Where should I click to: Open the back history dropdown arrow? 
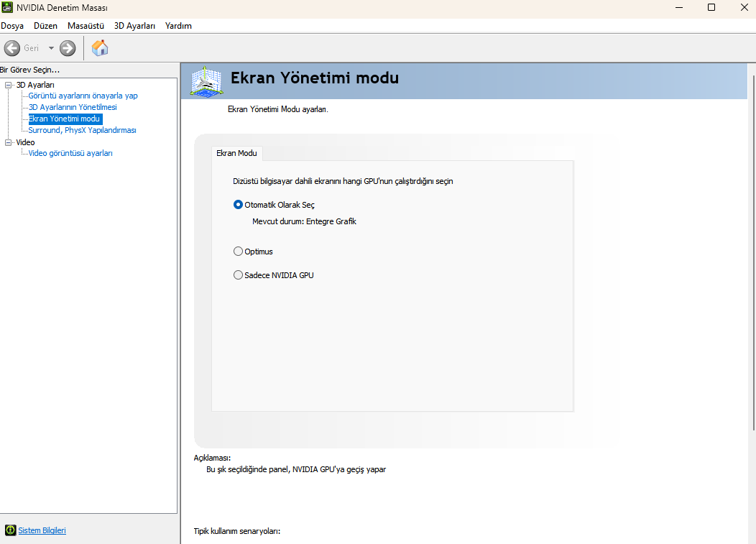click(x=51, y=48)
